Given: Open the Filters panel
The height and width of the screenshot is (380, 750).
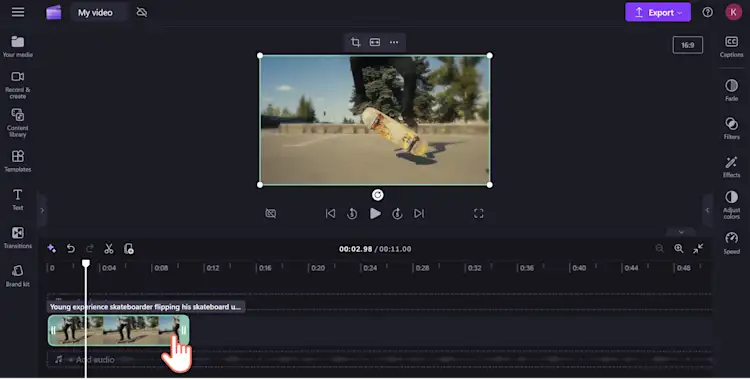Looking at the screenshot, I should [731, 128].
